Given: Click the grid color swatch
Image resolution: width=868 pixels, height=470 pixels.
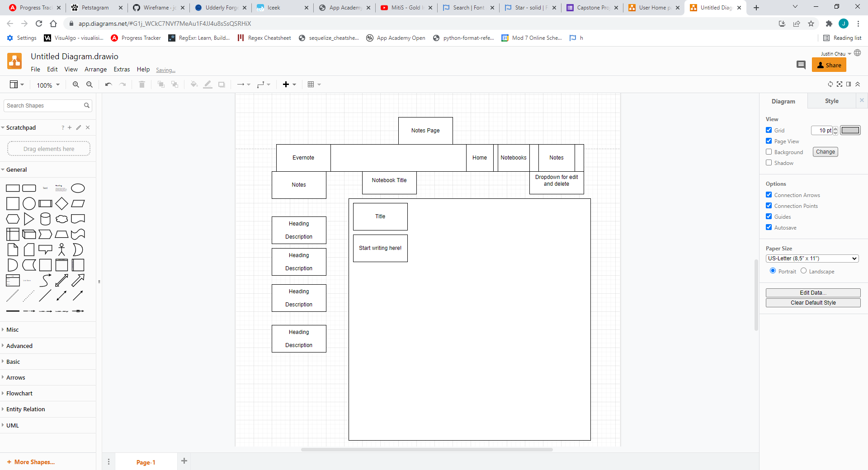Looking at the screenshot, I should pyautogui.click(x=850, y=130).
